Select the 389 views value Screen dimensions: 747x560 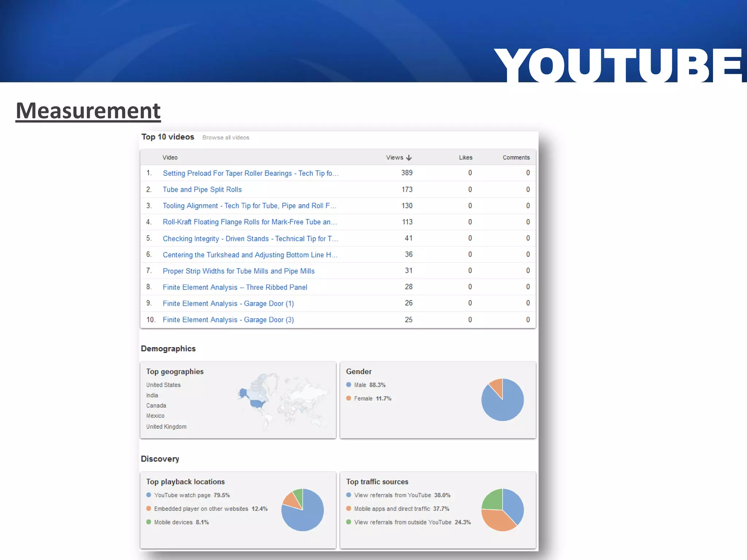coord(407,173)
